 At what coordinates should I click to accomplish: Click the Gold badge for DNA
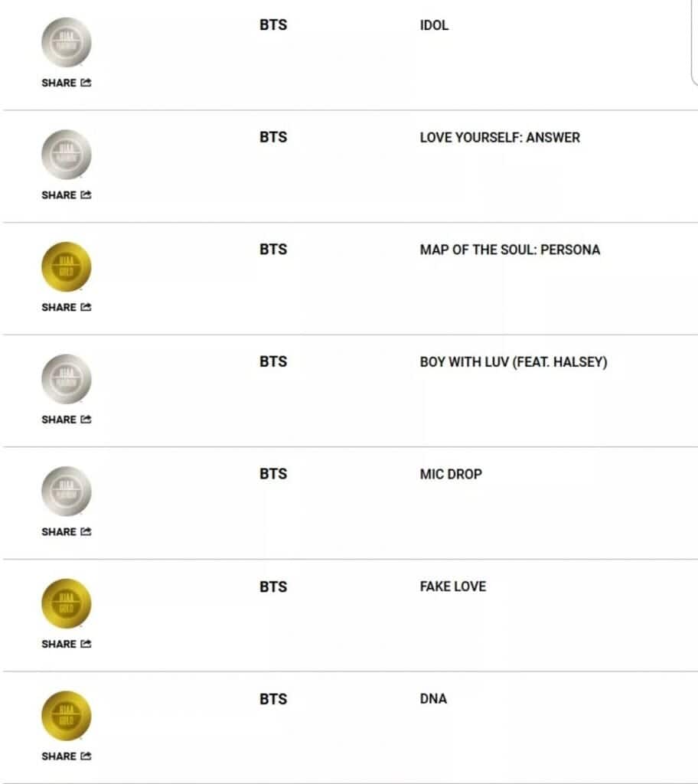[x=66, y=716]
